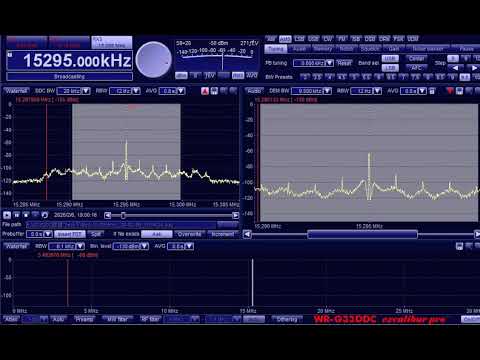Viewport: 480px width, 360px height.
Task: Click the playback position slider thumb
Action: coord(123,215)
